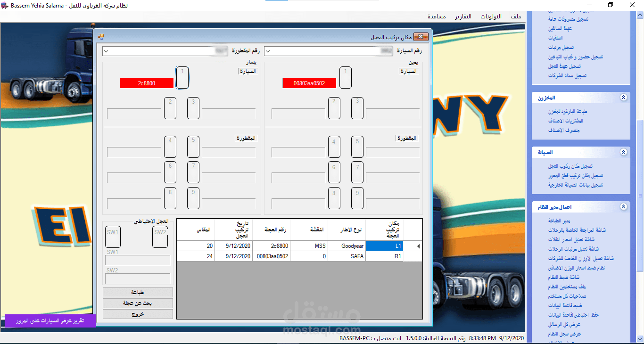Open the مساعدة menu
The image size is (644, 344).
click(x=437, y=16)
